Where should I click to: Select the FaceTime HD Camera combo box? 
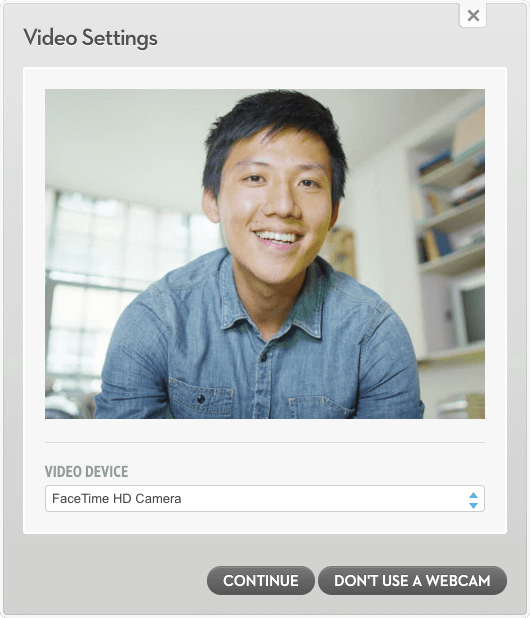point(265,499)
